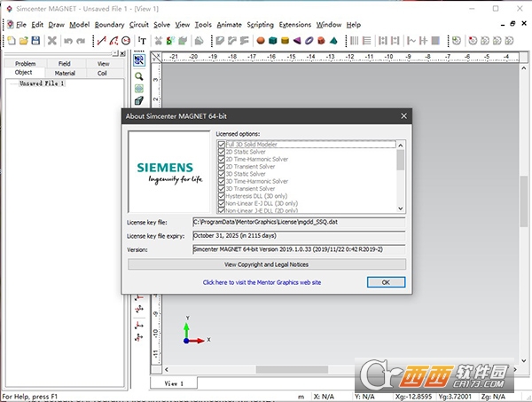Click the New file toolbar icon
This screenshot has width=532, height=402.
pos(12,41)
